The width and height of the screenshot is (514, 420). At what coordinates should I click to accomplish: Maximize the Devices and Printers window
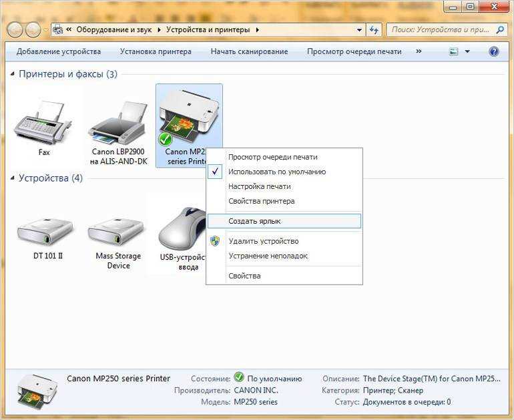(470, 7)
